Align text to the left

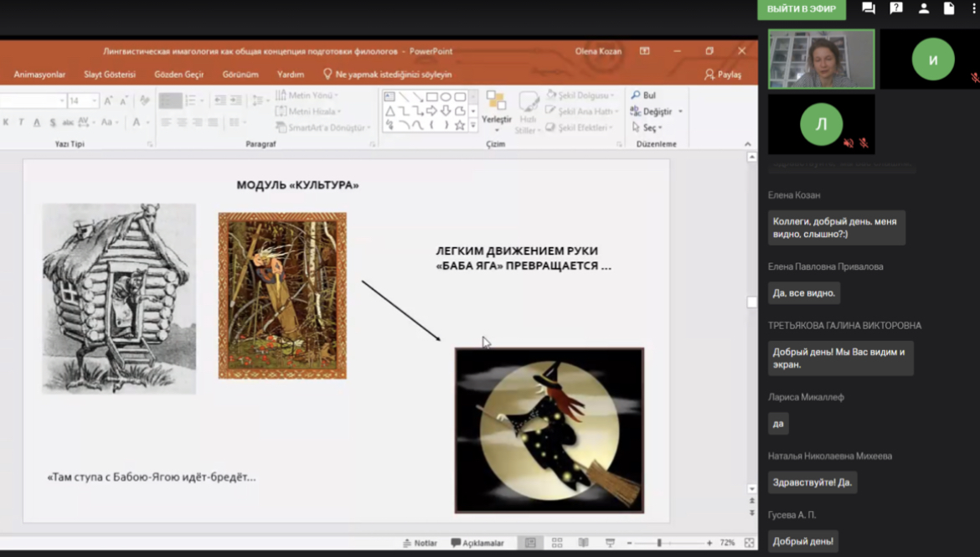click(x=166, y=122)
